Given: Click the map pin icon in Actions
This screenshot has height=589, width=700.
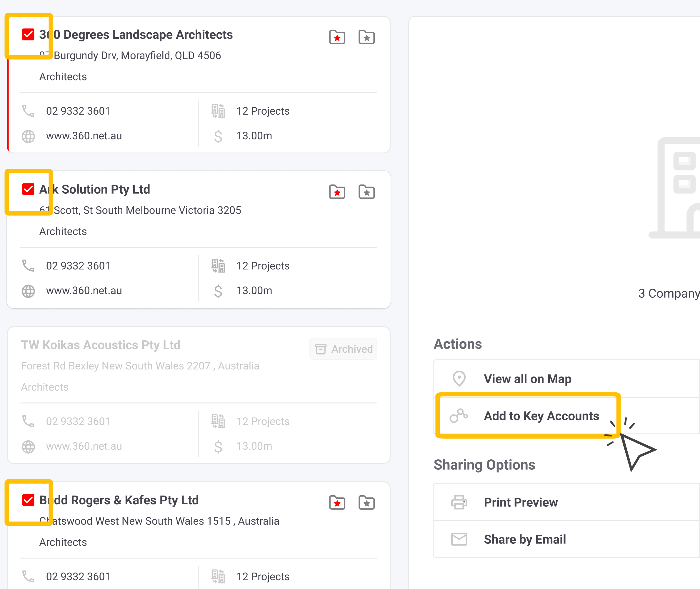Looking at the screenshot, I should click(459, 379).
